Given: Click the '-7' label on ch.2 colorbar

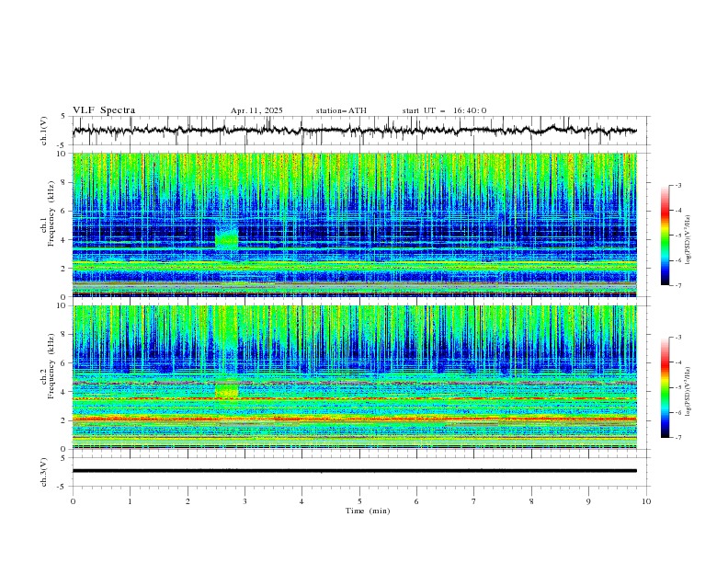Looking at the screenshot, I should (x=678, y=438).
